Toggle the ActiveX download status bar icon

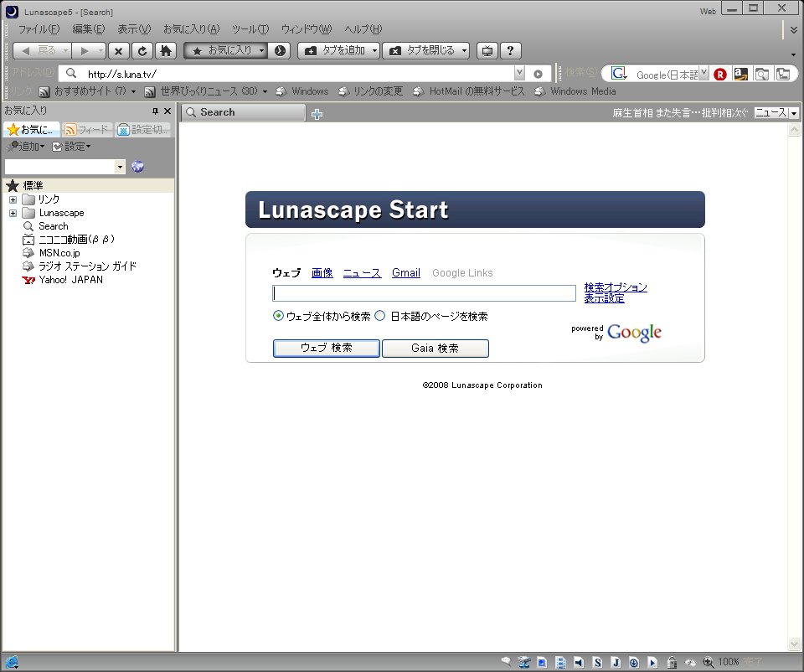634,662
